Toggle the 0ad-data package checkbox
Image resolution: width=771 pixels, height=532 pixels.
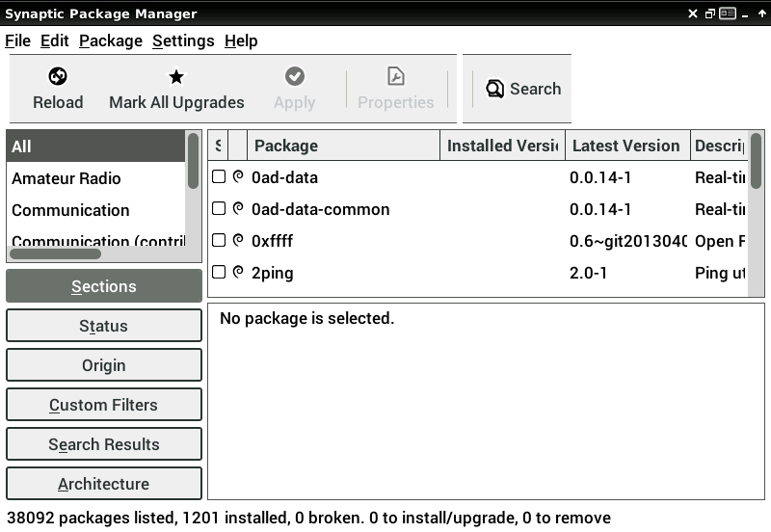pos(219,176)
